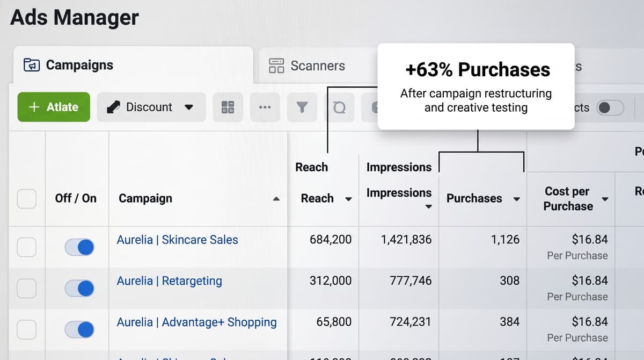The width and height of the screenshot is (644, 360).
Task: Open Cost per Purchase column dropdown arrow
Action: click(604, 199)
